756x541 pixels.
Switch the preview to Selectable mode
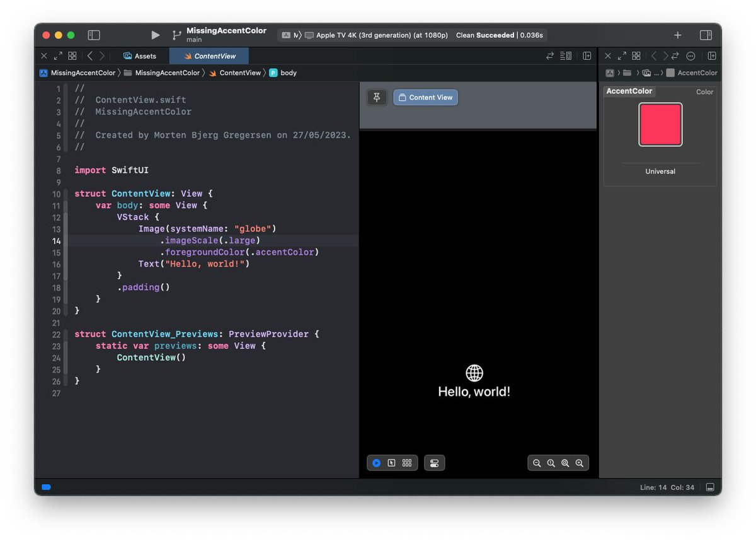(x=391, y=463)
